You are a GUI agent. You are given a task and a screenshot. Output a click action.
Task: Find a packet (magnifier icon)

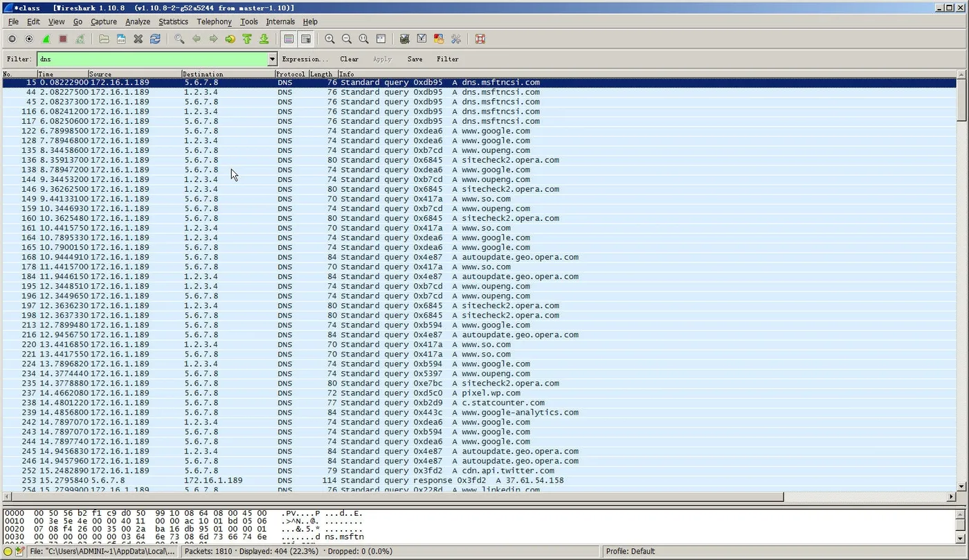[179, 39]
